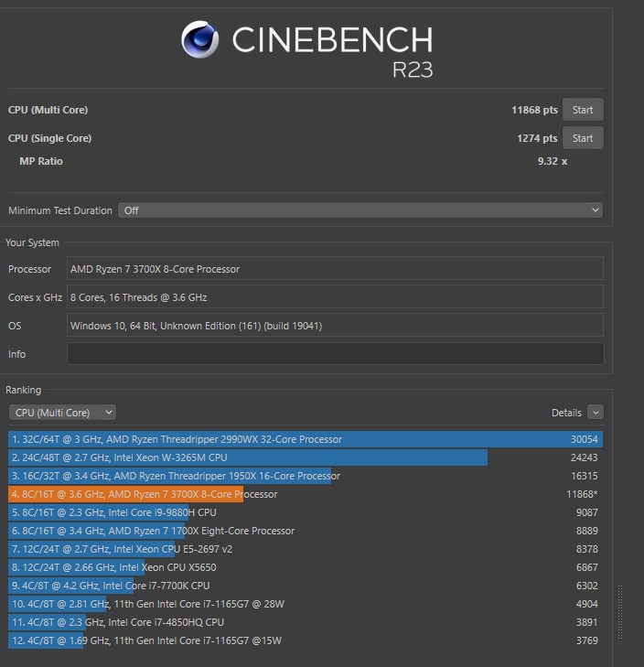Select ranking row 8 Xeon CPU X5650
644x667 pixels.
(x=306, y=567)
